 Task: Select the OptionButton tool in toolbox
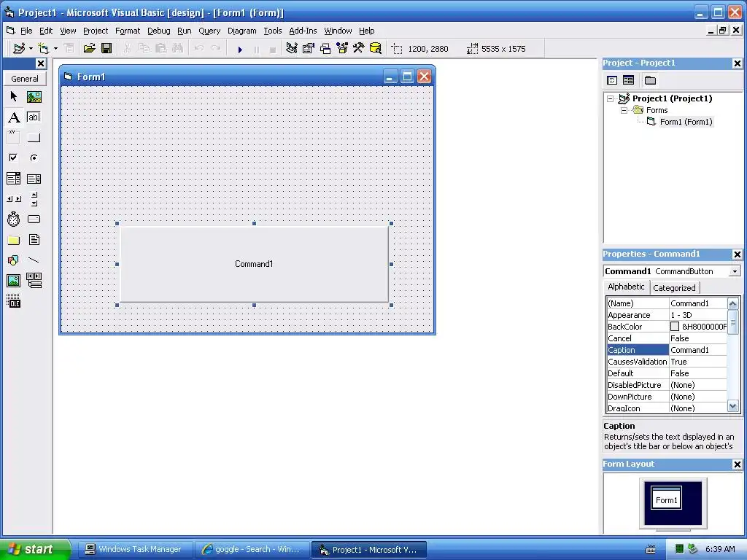34,157
